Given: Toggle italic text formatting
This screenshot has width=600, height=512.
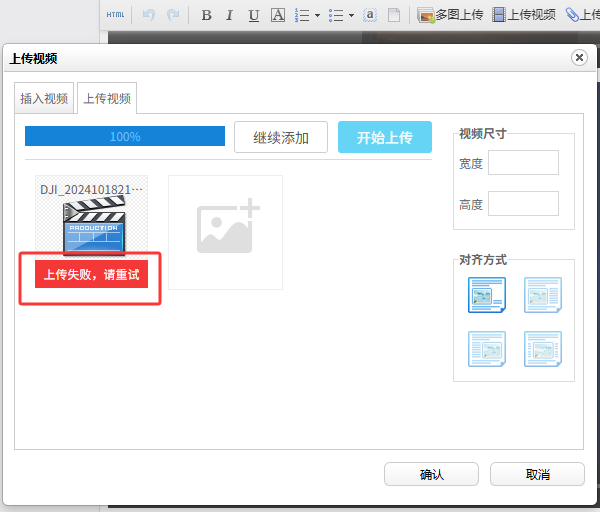Looking at the screenshot, I should pos(229,15).
